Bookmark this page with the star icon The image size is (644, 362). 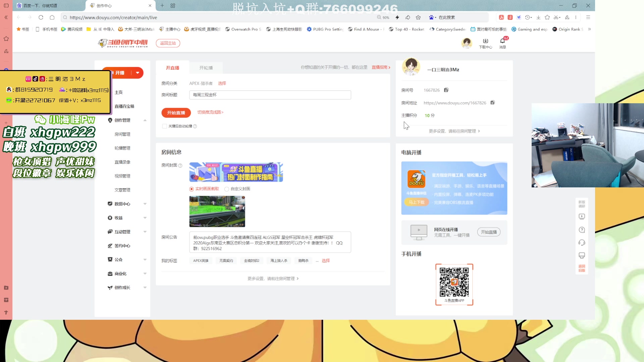tap(418, 17)
